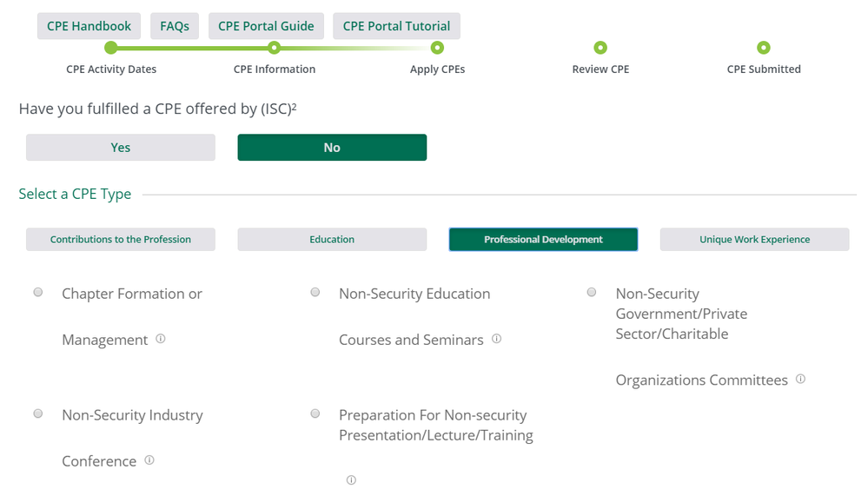This screenshot has height=496, width=868.
Task: Select Preparation For Non-security Presentation radio button
Action: 315,413
